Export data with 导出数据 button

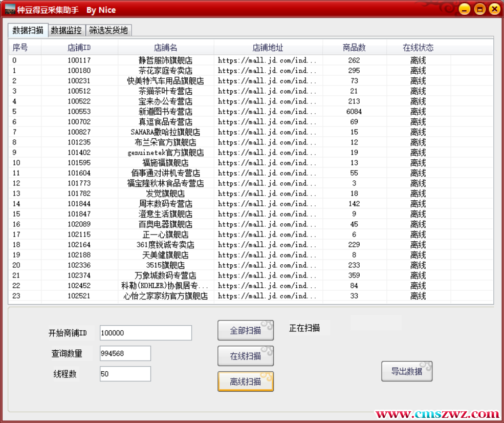click(407, 371)
